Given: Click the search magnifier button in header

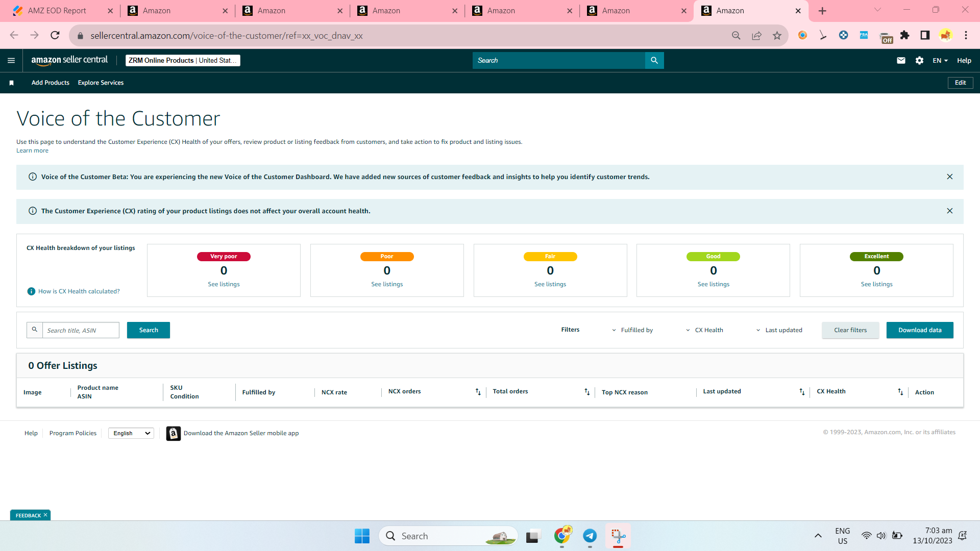Looking at the screenshot, I should [654, 60].
